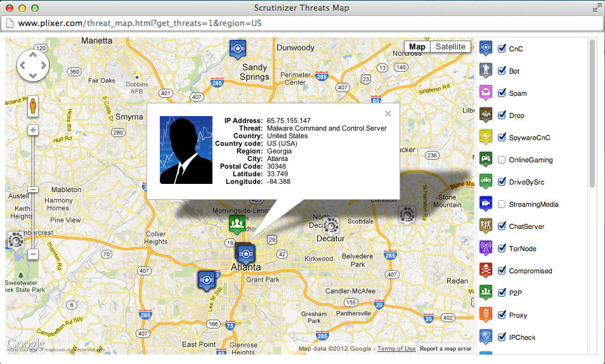
Task: Click the Google logo on the map
Action: 26,344
